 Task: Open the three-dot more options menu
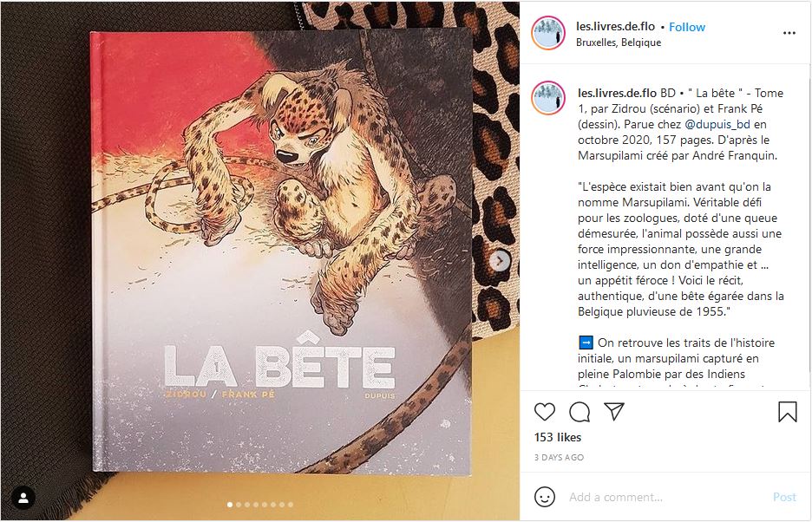pos(789,33)
